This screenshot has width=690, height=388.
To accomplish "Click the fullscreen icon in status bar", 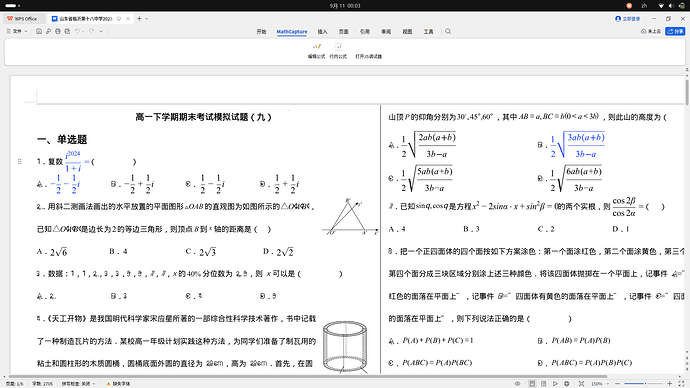I will [x=681, y=384].
